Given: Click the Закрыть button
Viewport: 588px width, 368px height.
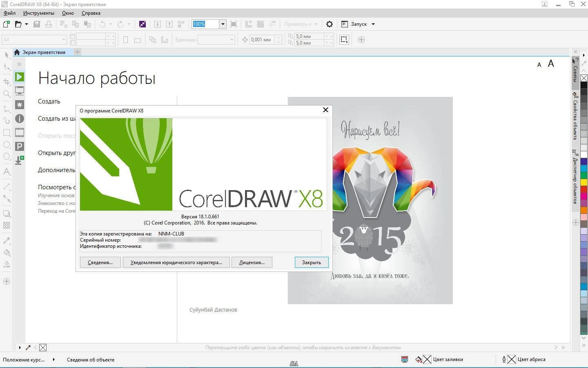Looking at the screenshot, I should pyautogui.click(x=312, y=263).
